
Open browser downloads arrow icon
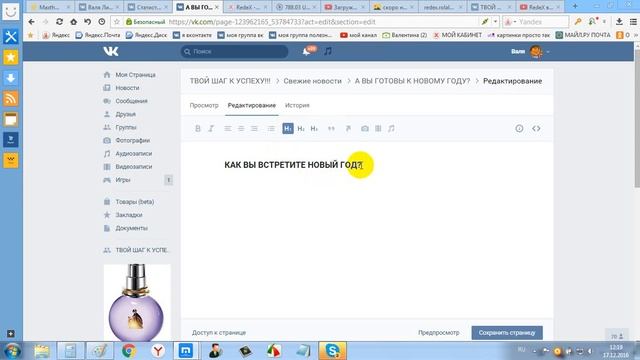[x=619, y=22]
